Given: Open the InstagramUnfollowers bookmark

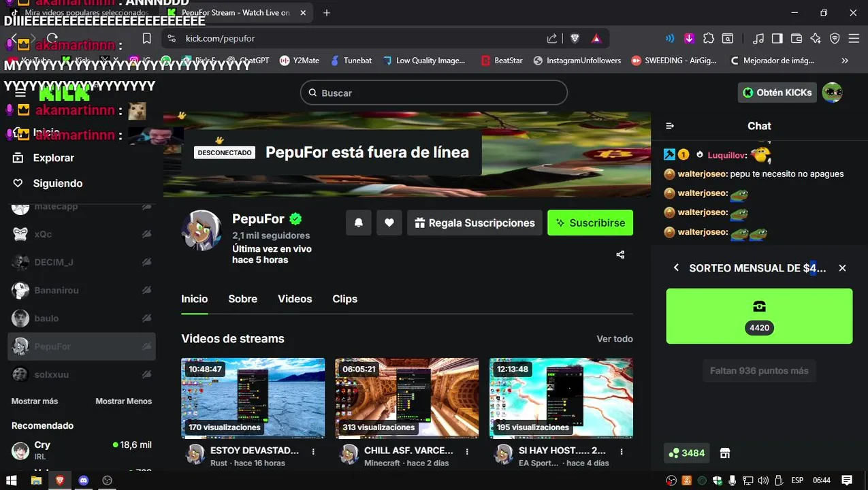Looking at the screenshot, I should (x=577, y=61).
